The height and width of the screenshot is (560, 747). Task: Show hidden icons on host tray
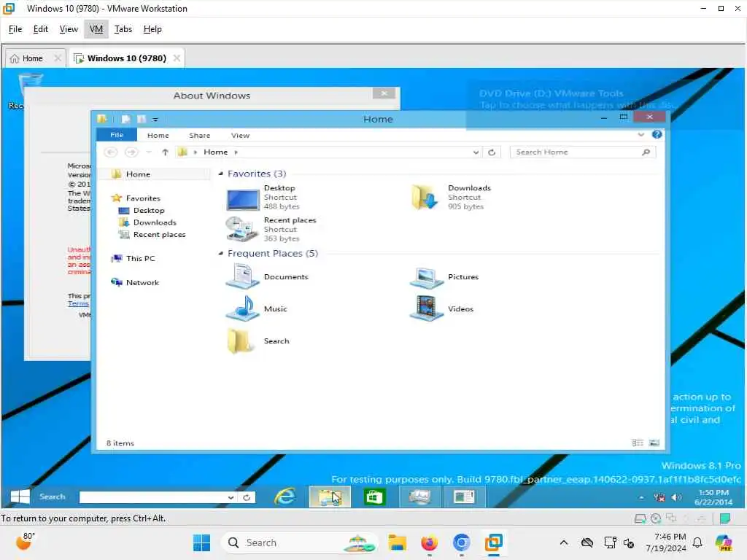[564, 542]
